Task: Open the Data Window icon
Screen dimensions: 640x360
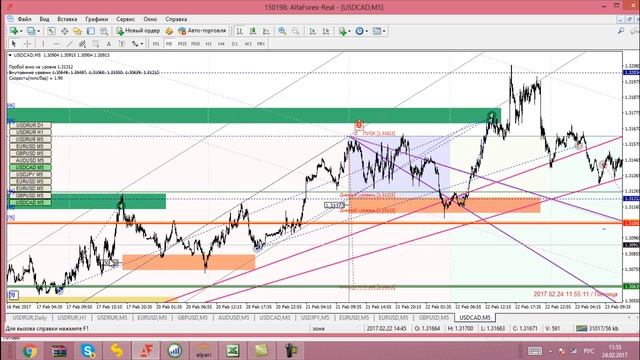Action: [x=64, y=31]
